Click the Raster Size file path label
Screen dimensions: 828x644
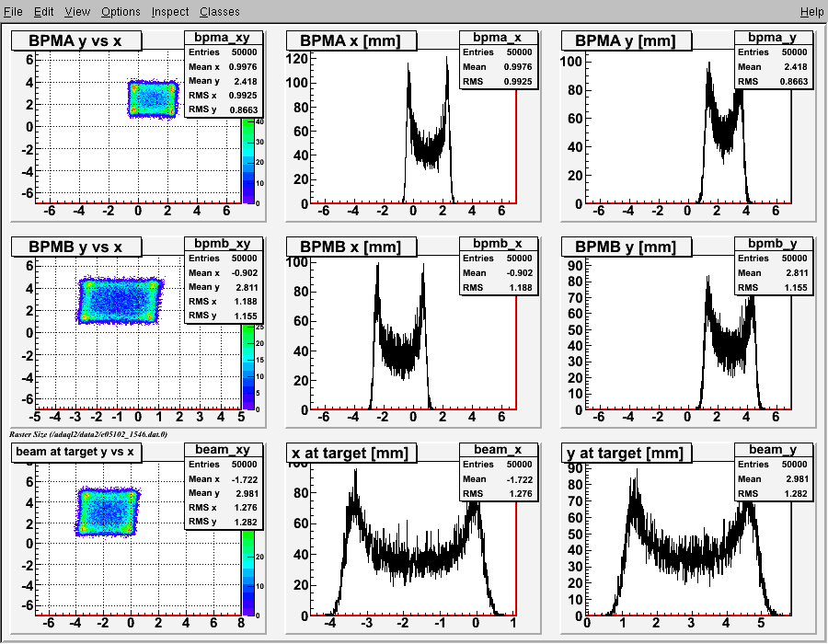(88, 434)
